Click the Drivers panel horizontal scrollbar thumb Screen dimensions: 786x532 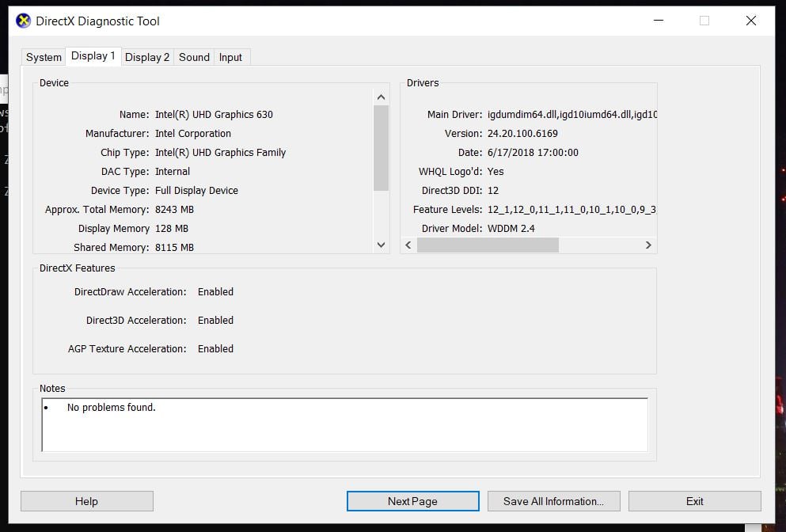click(488, 245)
